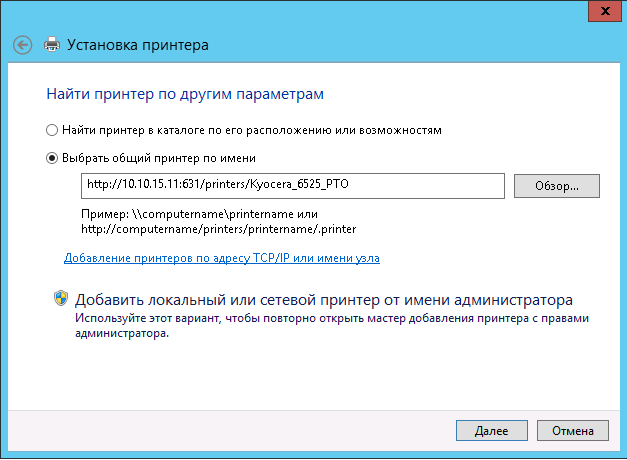The height and width of the screenshot is (460, 627).
Task: Click empty footer area left of Далее
Action: (x=232, y=430)
